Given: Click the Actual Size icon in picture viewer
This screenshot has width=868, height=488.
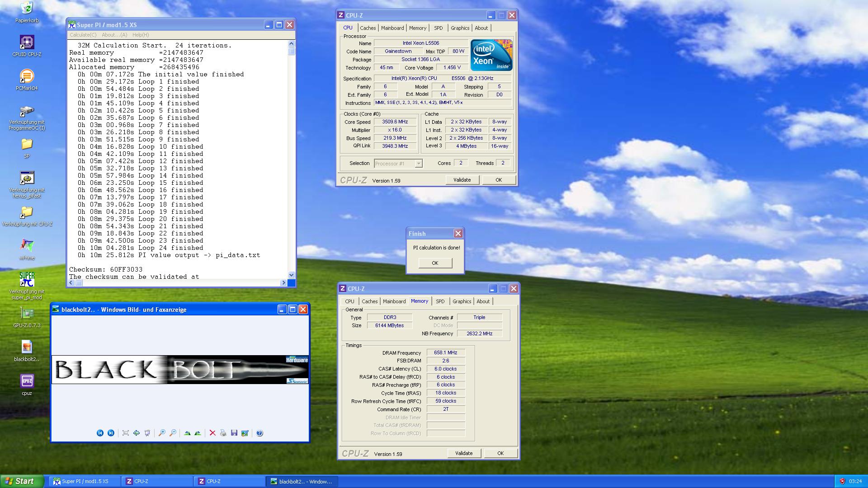Looking at the screenshot, I should pyautogui.click(x=137, y=433).
